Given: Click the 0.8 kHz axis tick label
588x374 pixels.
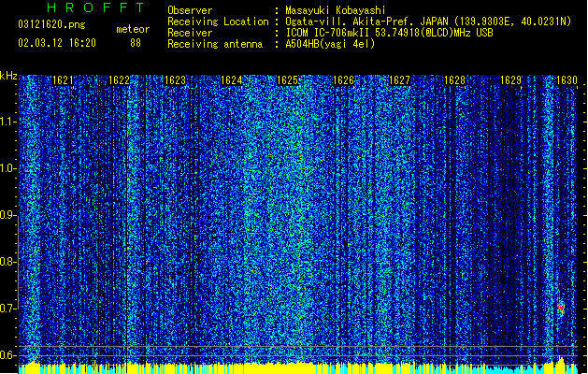Looking at the screenshot, I should pyautogui.click(x=7, y=262).
